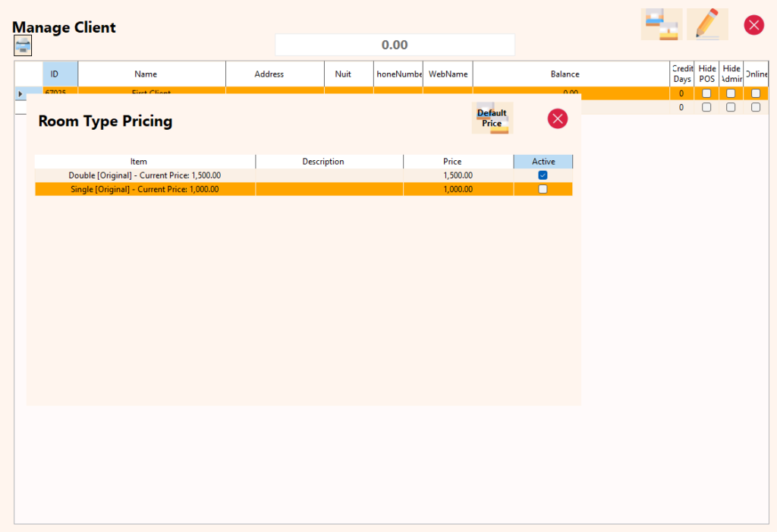The width and height of the screenshot is (777, 532).
Task: Click the row selector arrow for first client
Action: pyautogui.click(x=21, y=93)
